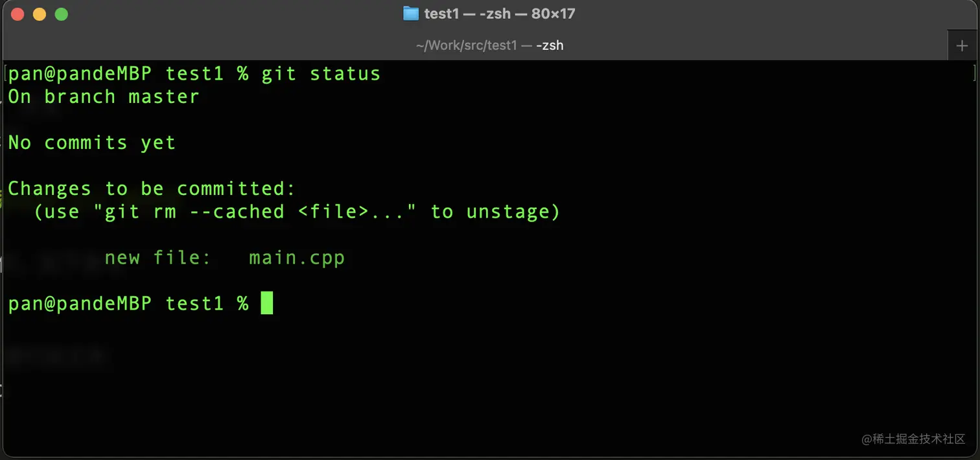
Task: Click 'Changes to be committed:' heading
Action: [151, 189]
